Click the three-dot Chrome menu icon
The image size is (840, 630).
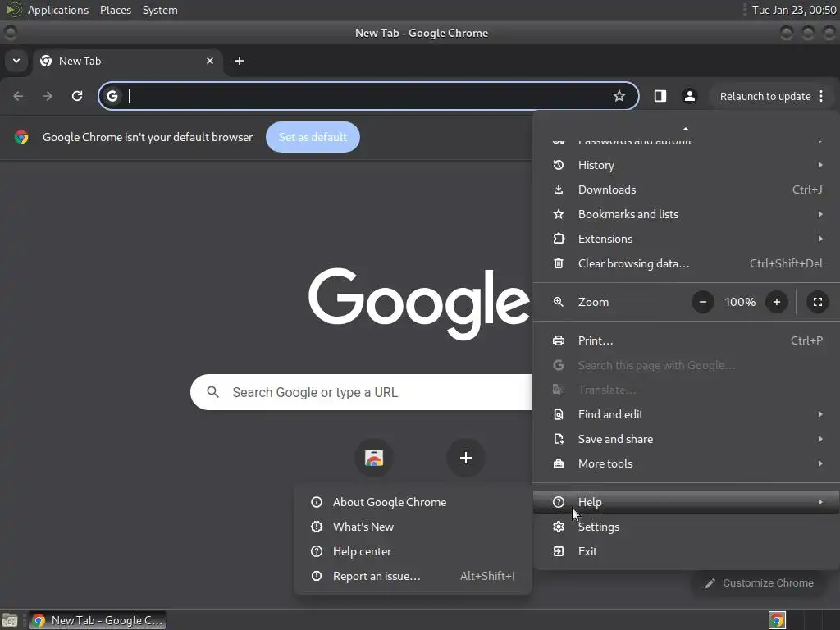click(x=821, y=96)
